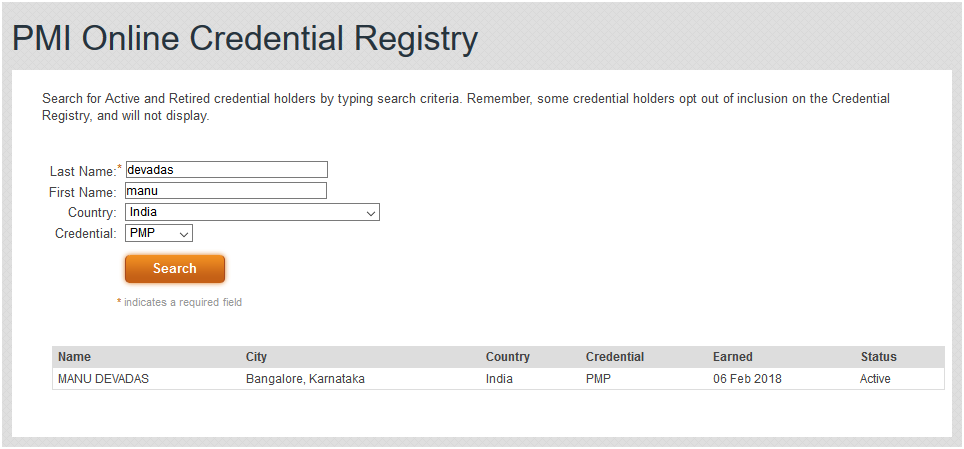
Task: Click the First Name input field
Action: click(226, 191)
